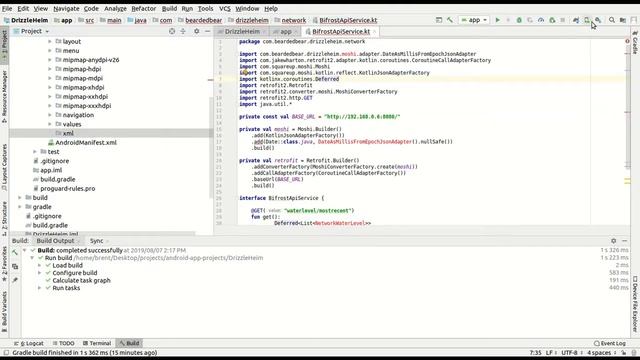
Task: Open the Refactor menu
Action: click(x=144, y=8)
